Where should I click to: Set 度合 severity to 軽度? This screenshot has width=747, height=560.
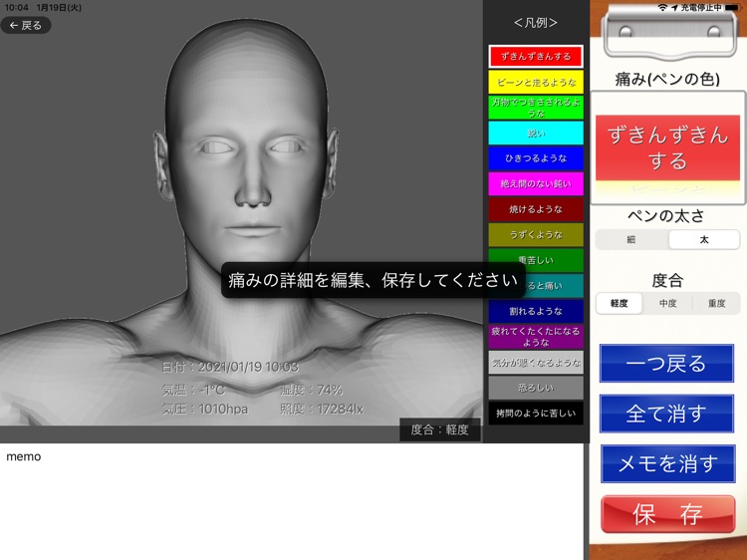tap(619, 303)
